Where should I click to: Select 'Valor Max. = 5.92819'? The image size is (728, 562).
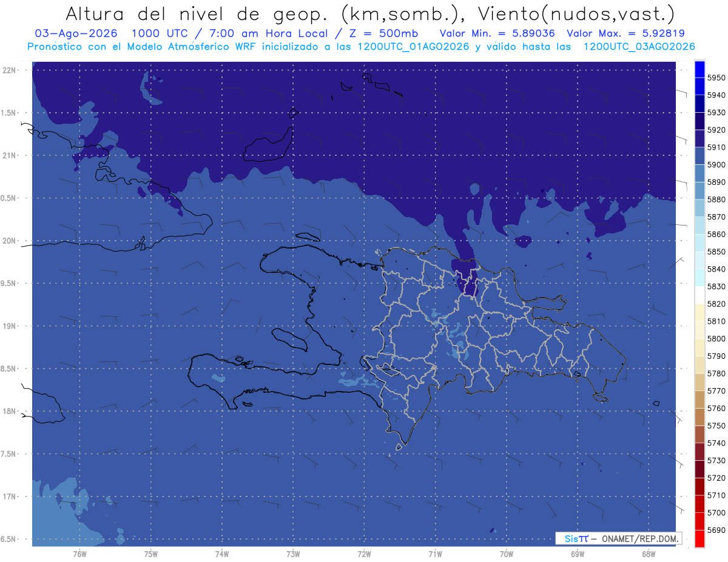pyautogui.click(x=625, y=33)
